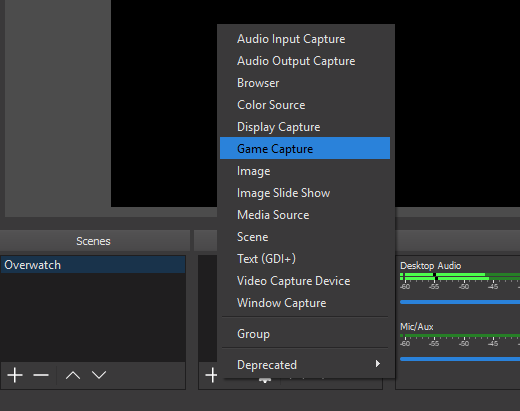
Task: Move scene up with up arrow
Action: [x=73, y=375]
